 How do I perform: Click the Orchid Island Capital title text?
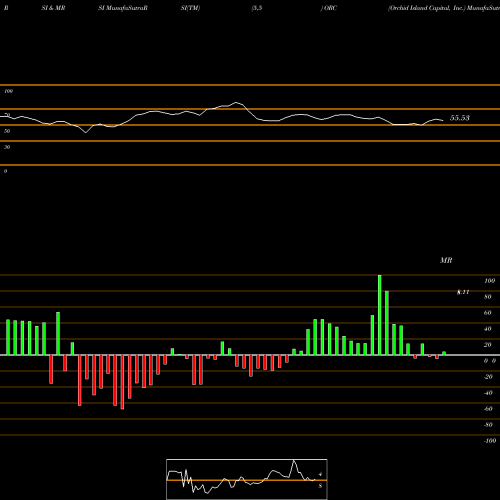click(x=426, y=8)
